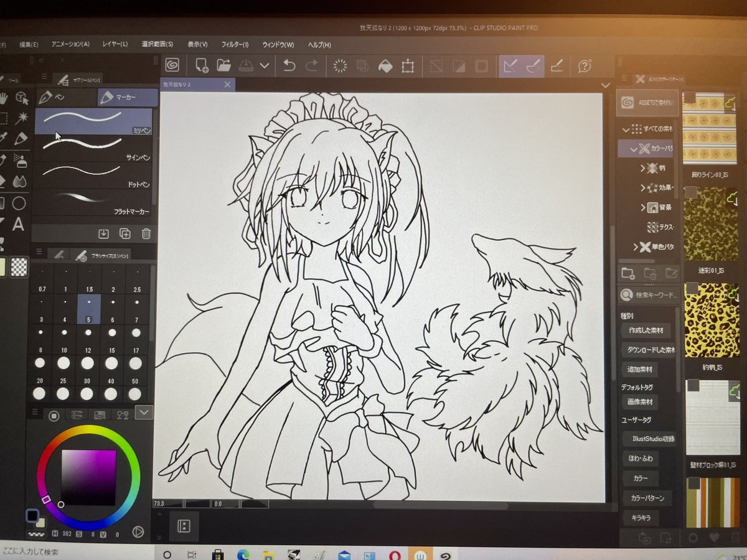The width and height of the screenshot is (747, 560).
Task: Redo with the forward arrow icon
Action: coord(312,65)
